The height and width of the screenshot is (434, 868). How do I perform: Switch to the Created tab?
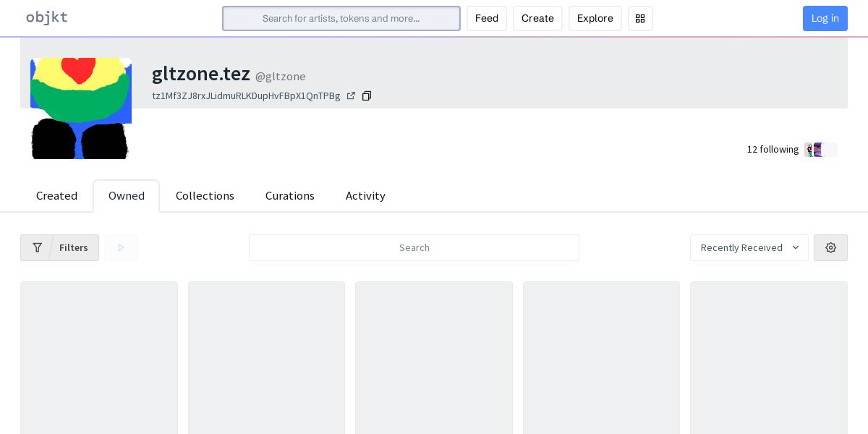tap(56, 196)
